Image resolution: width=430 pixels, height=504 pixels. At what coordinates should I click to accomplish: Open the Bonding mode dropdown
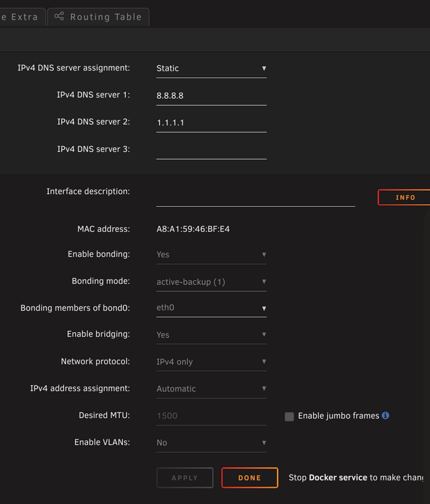[x=211, y=282]
